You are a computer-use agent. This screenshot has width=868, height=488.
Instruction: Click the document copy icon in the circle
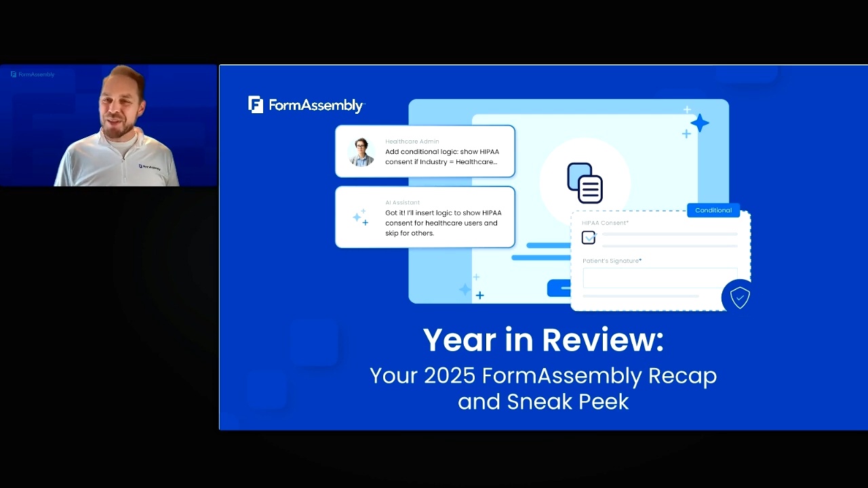point(585,182)
